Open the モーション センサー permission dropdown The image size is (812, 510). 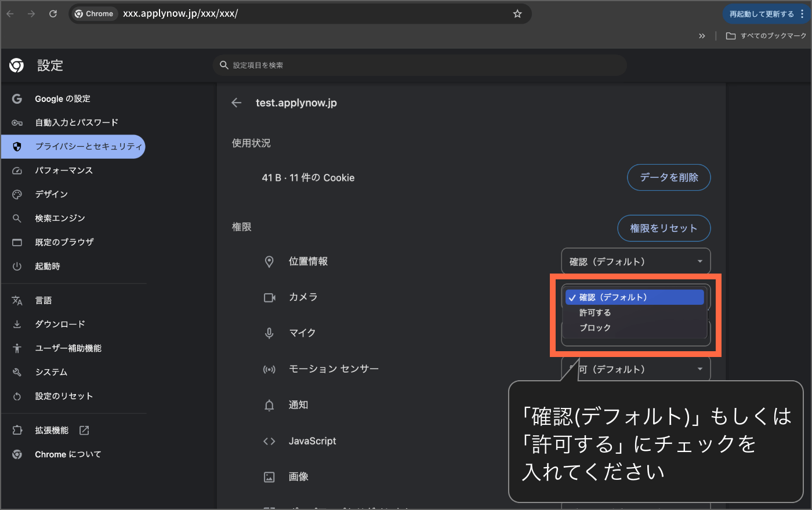point(636,369)
